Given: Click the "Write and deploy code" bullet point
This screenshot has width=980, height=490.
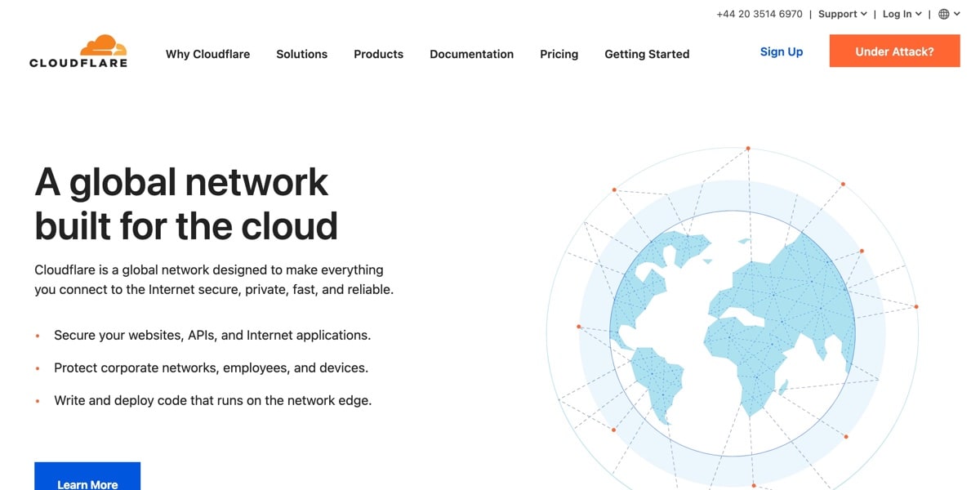Looking at the screenshot, I should tap(212, 400).
